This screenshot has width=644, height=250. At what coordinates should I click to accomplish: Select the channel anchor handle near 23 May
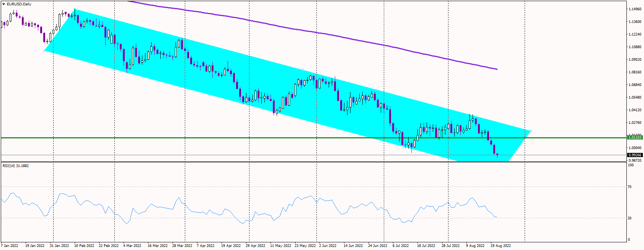pyautogui.click(x=303, y=70)
